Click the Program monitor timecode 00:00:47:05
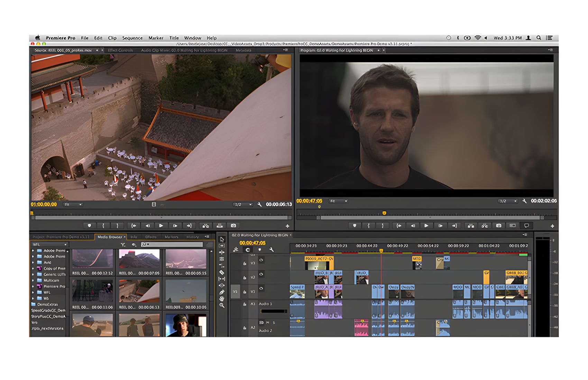Screen dimensions: 588x380 click(309, 201)
